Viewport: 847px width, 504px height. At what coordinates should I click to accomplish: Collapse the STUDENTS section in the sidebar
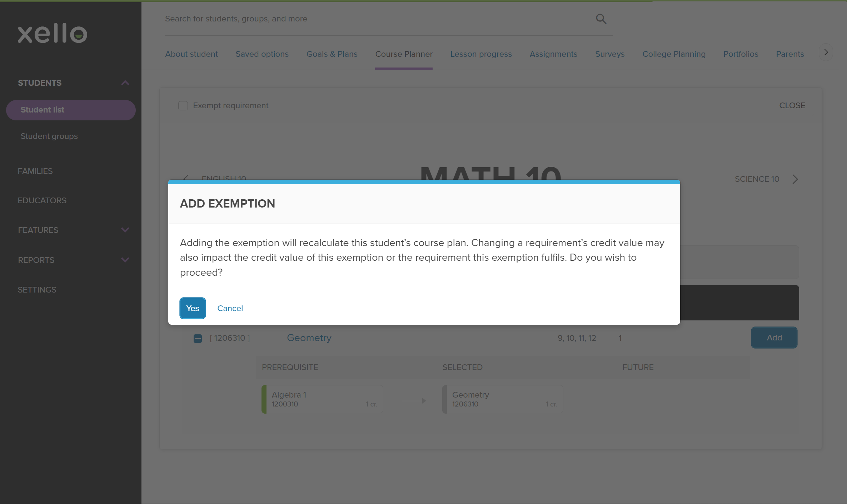point(125,83)
